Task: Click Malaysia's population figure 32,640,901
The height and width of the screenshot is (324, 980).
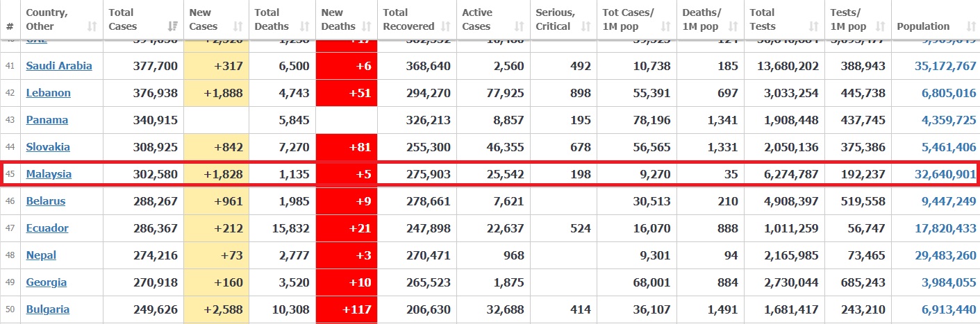Action: (945, 174)
